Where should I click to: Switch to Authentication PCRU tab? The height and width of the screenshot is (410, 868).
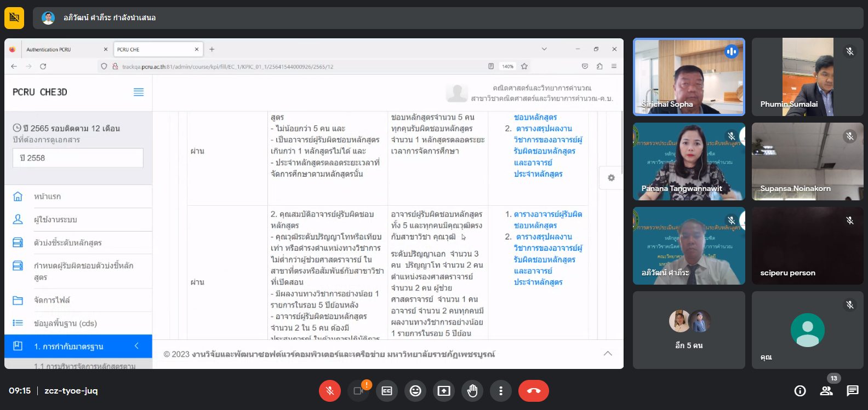(60, 49)
